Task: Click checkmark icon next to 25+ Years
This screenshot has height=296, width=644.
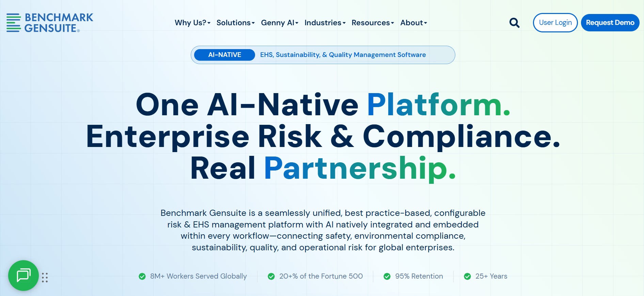Action: point(467,276)
